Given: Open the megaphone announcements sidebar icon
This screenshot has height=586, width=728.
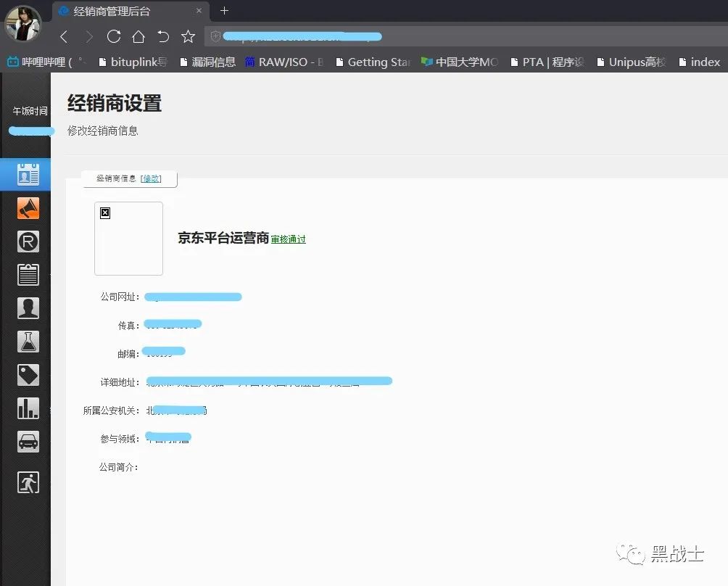Looking at the screenshot, I should pyautogui.click(x=28, y=208).
